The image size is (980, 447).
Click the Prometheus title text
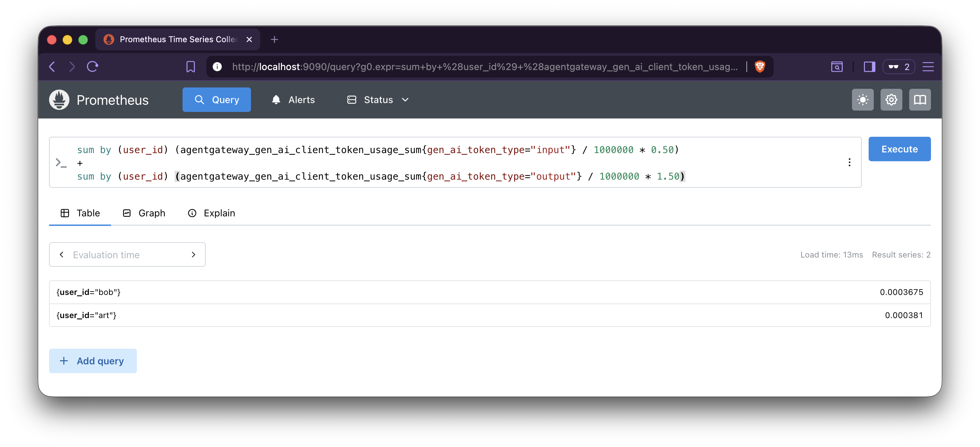pos(113,100)
